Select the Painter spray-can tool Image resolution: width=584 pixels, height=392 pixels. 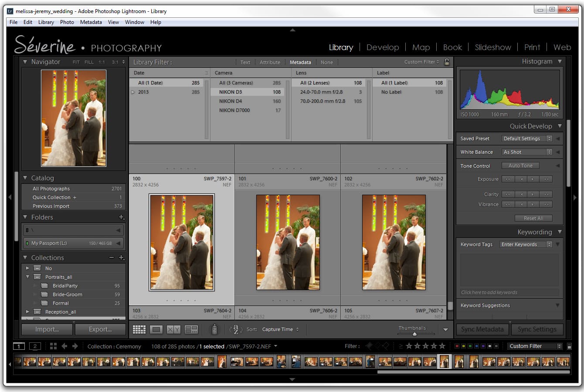[215, 330]
